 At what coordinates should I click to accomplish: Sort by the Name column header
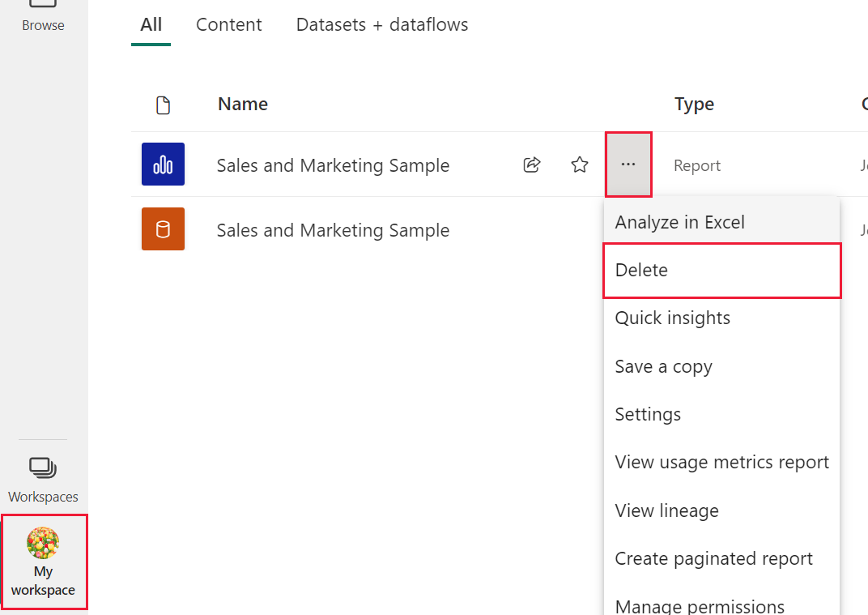coord(242,105)
